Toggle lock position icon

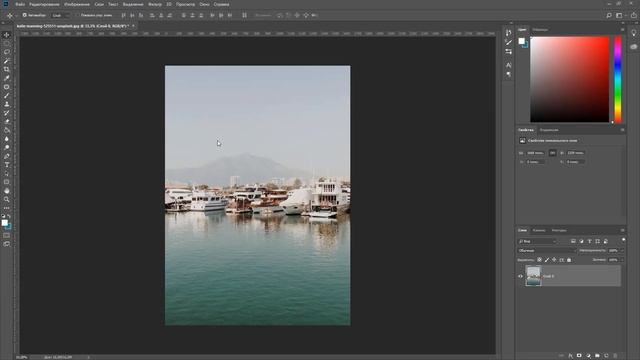(x=554, y=260)
